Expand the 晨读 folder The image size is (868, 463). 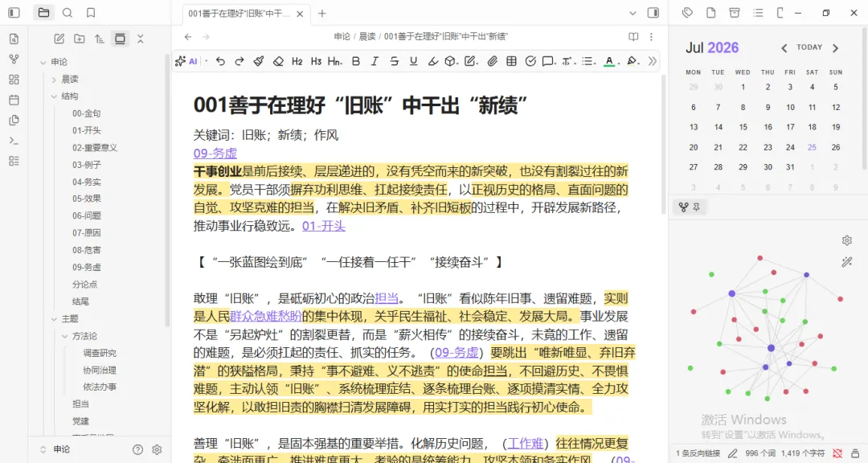(55, 80)
